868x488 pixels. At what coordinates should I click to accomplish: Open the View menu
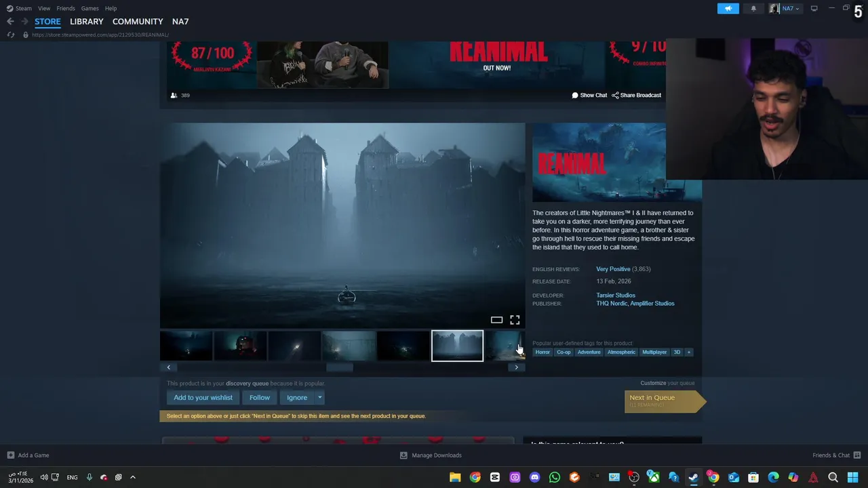pos(44,8)
